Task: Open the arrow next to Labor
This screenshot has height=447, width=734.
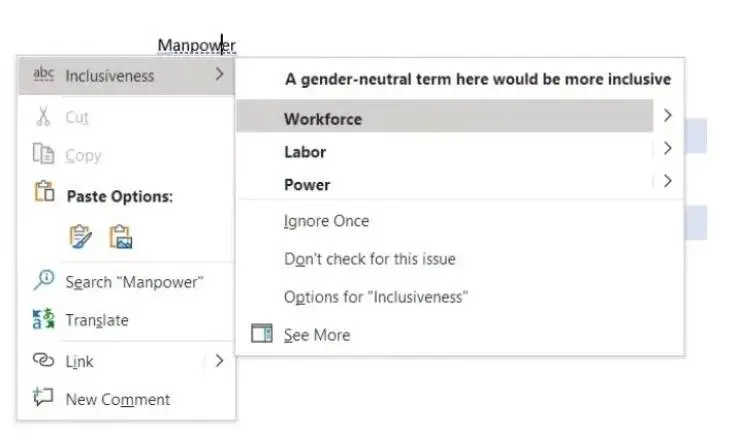Action: point(667,149)
